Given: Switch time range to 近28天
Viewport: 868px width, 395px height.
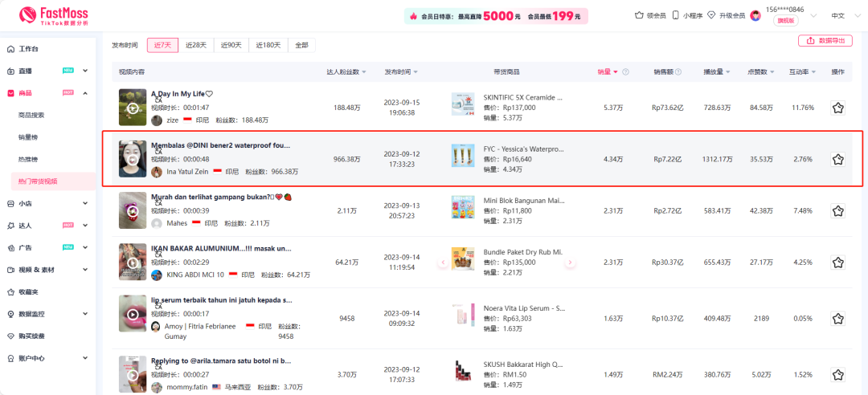Looking at the screenshot, I should pos(196,46).
